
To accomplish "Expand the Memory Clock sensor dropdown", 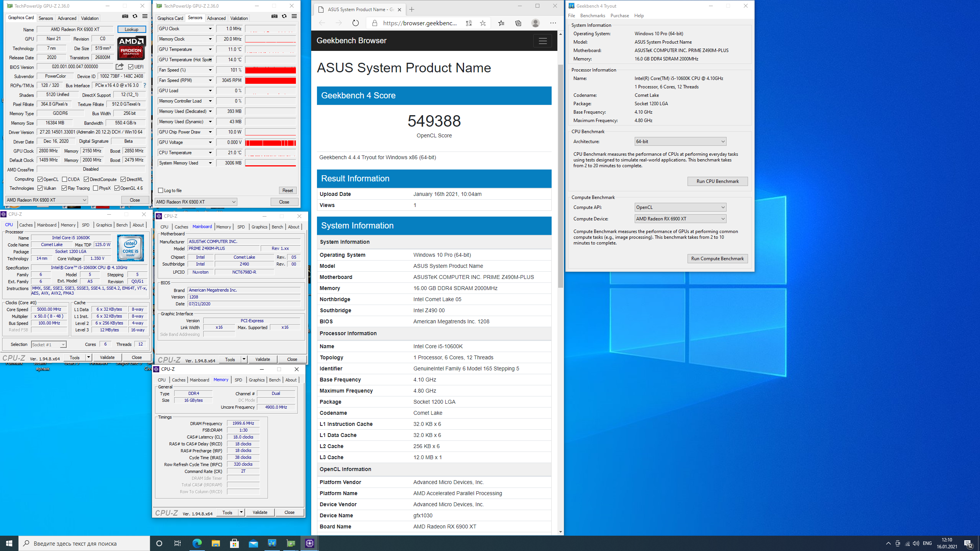I will pyautogui.click(x=210, y=39).
